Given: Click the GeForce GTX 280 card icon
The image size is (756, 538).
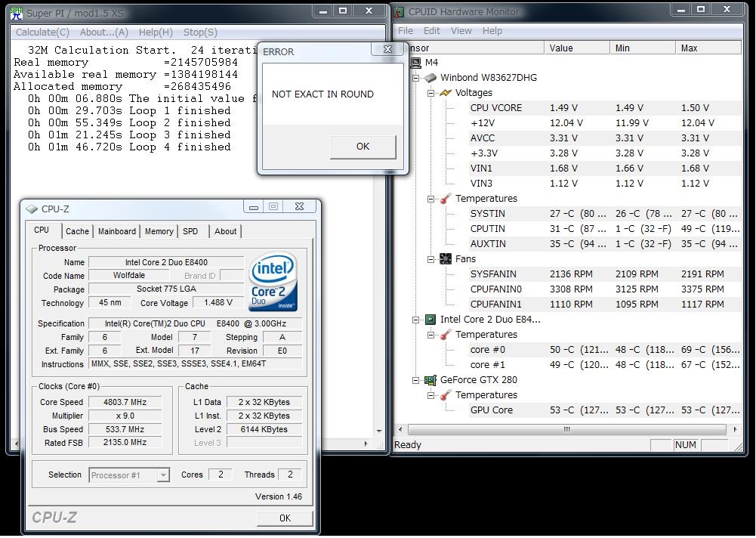Looking at the screenshot, I should [x=430, y=380].
